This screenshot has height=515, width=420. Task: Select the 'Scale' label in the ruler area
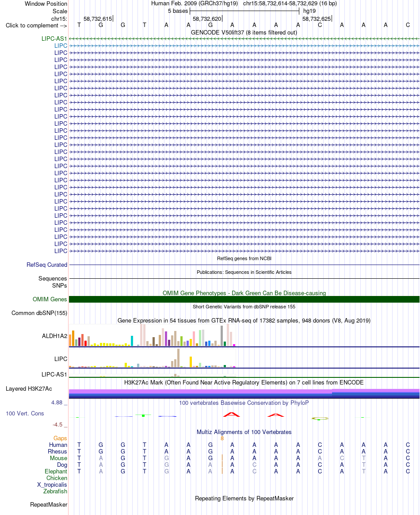coord(60,11)
